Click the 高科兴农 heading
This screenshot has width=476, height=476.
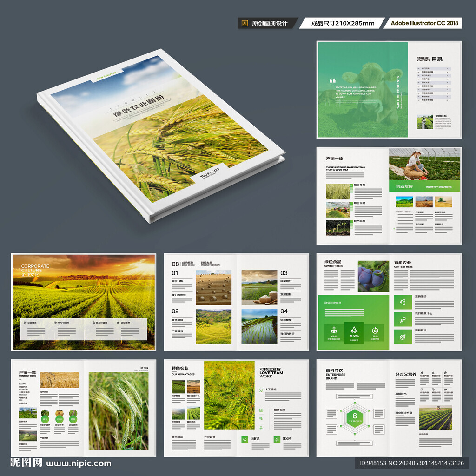coord(334,370)
